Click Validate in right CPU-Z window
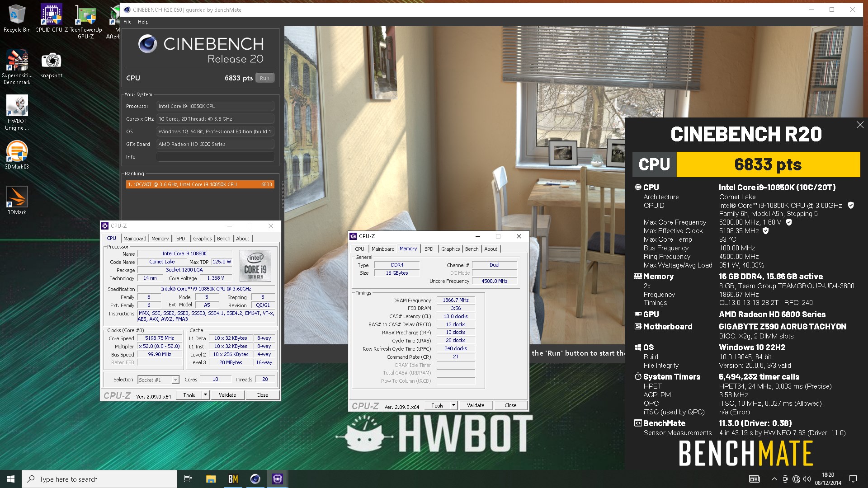 476,406
